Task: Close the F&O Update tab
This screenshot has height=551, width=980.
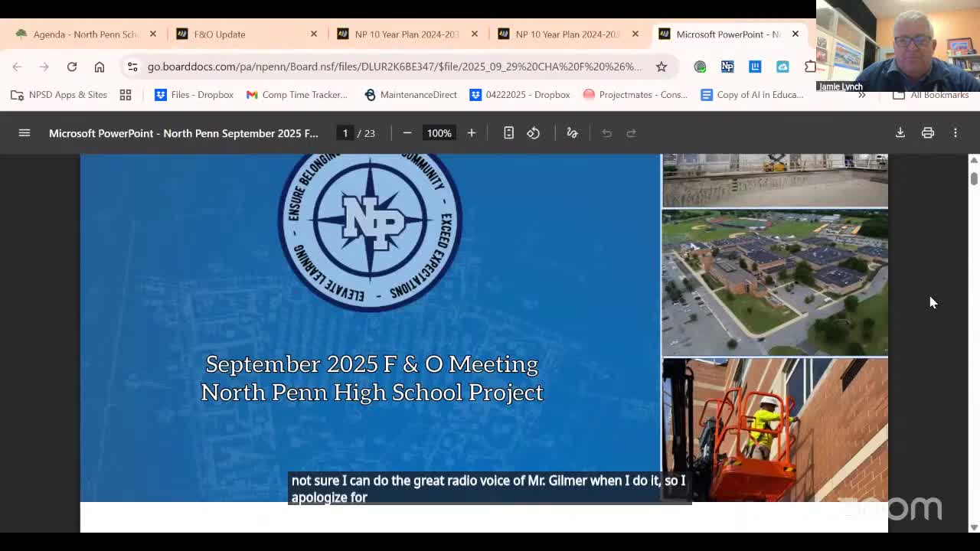Action: click(x=314, y=34)
